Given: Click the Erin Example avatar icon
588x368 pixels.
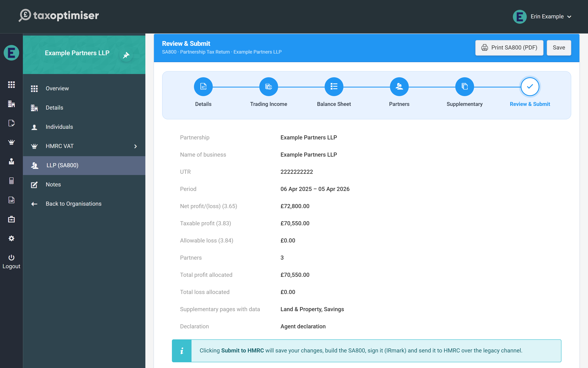Looking at the screenshot, I should click(519, 17).
